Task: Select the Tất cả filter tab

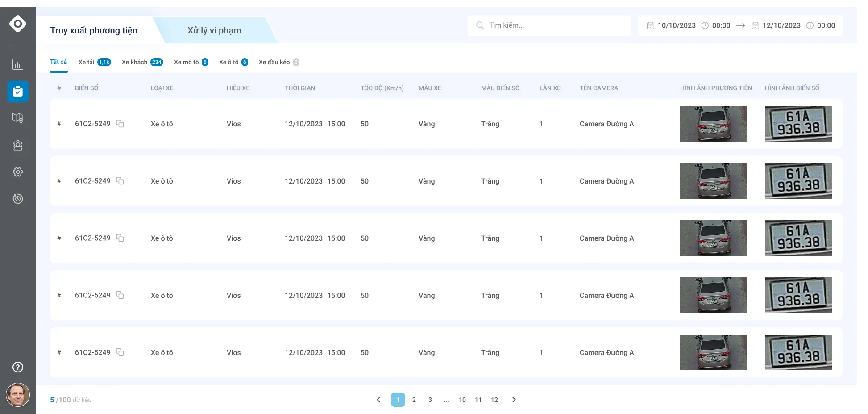Action: 58,62
